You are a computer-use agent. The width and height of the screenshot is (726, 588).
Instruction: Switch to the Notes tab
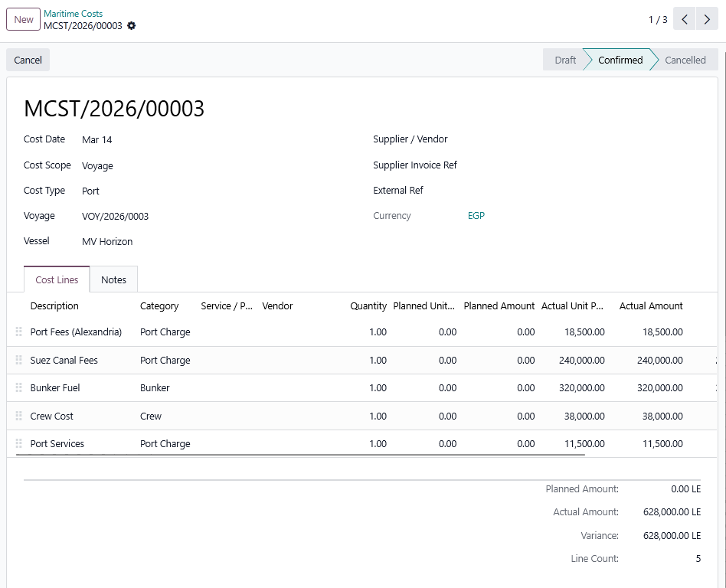113,279
